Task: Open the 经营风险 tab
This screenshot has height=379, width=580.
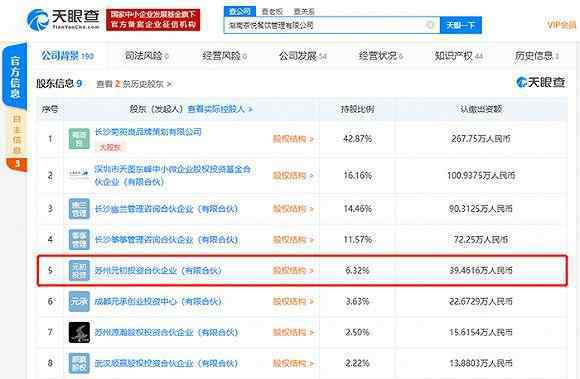Action: (224, 56)
